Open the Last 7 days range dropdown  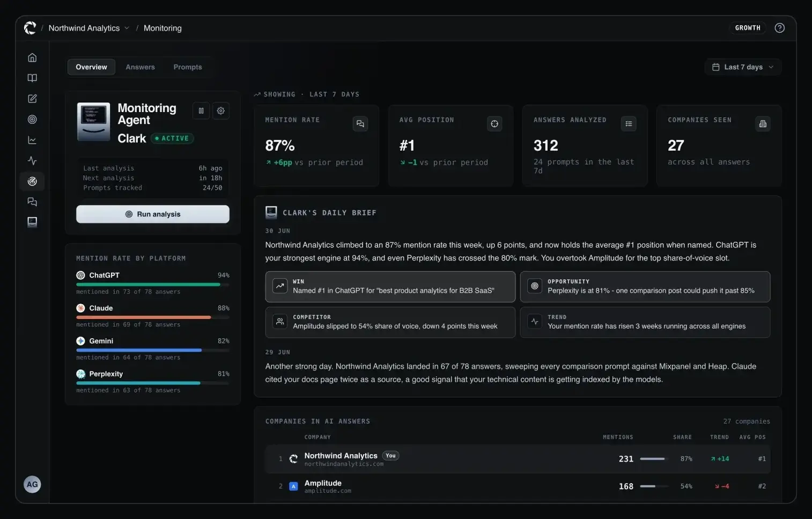(743, 67)
